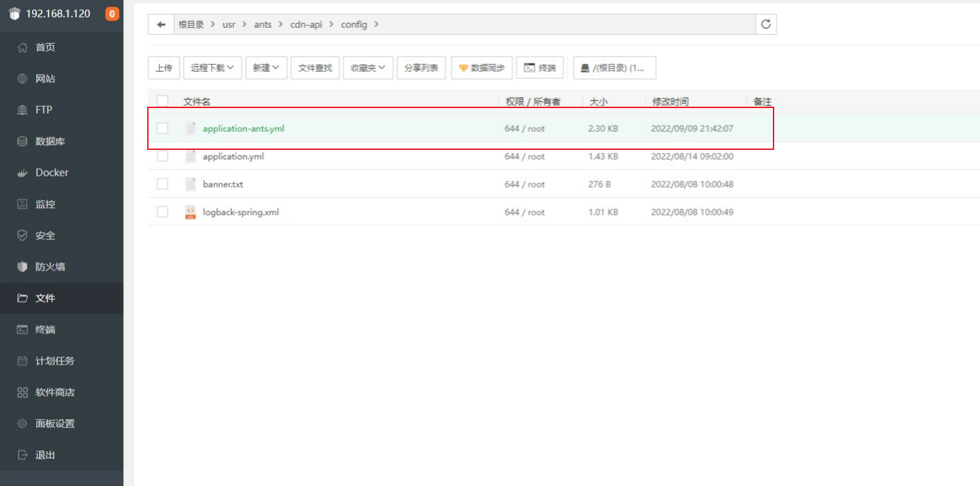Go to 根目录 in breadcrumb
The width and height of the screenshot is (980, 486).
(191, 24)
